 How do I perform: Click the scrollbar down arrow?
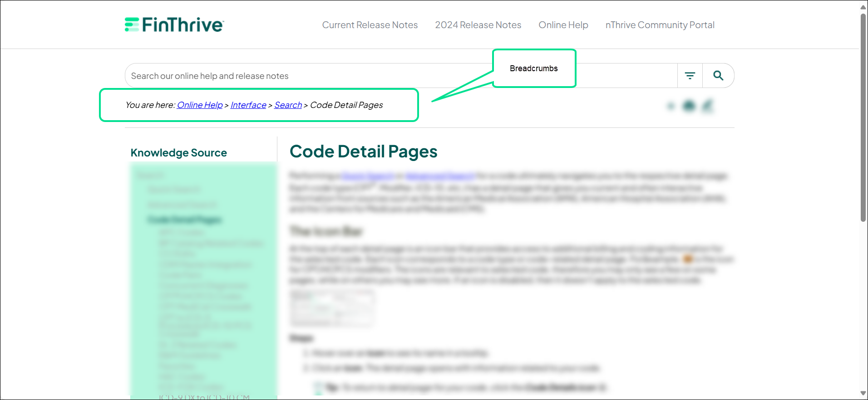863,393
